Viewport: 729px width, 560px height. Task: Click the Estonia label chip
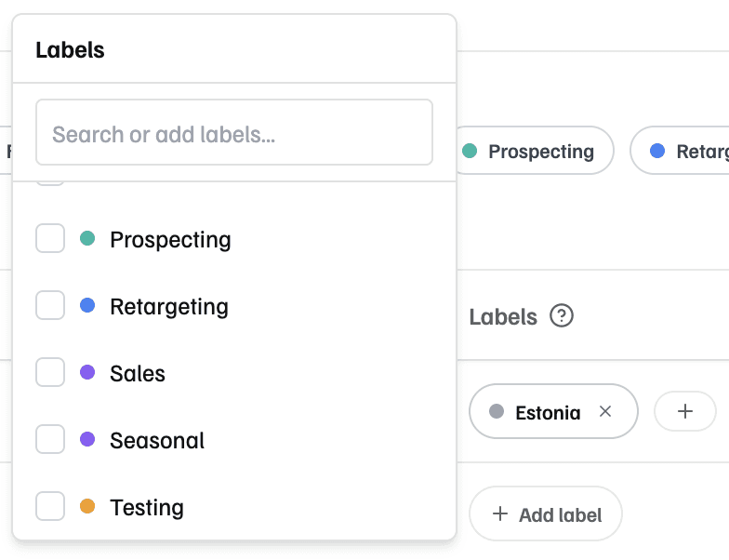547,411
